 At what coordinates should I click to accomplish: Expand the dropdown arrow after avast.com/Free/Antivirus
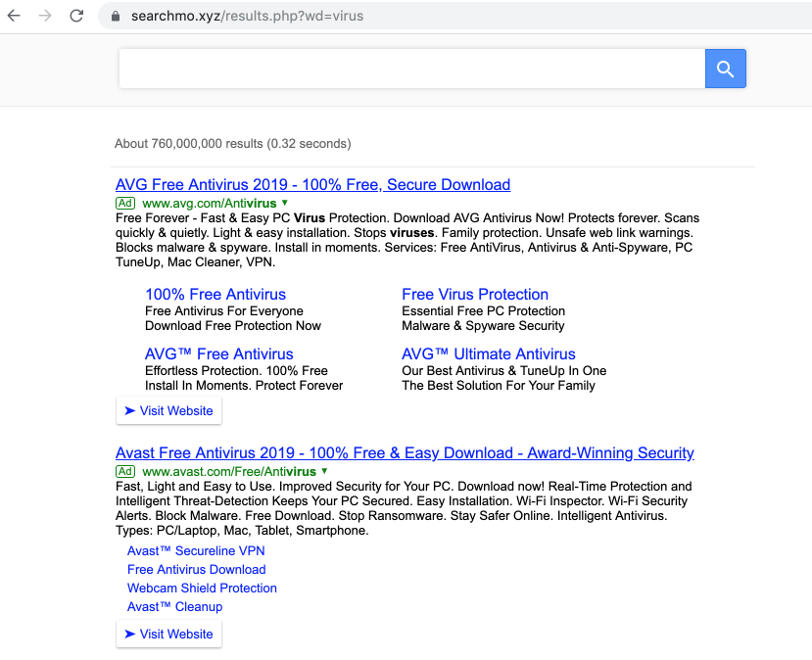point(324,471)
